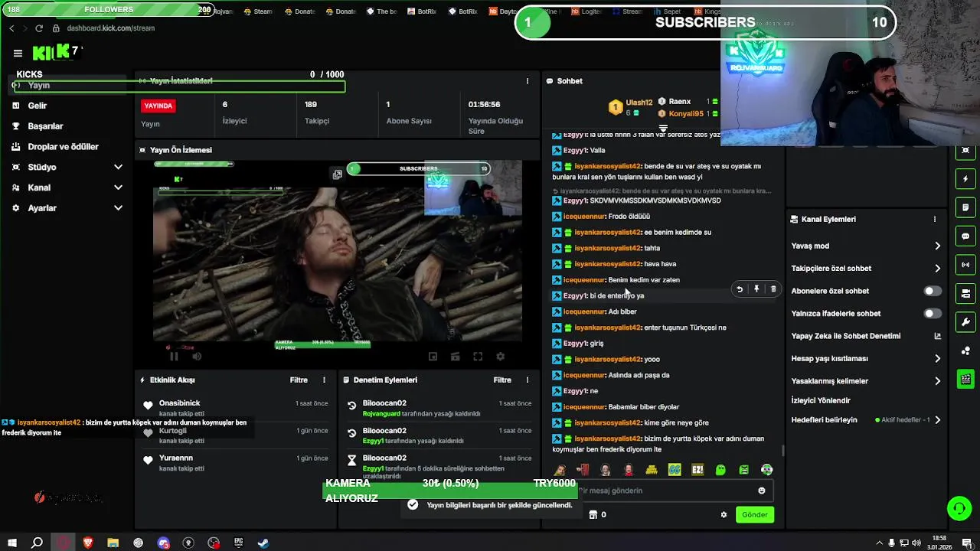Select Droplar ve ödüller in sidebar
980x551 pixels.
(x=63, y=147)
